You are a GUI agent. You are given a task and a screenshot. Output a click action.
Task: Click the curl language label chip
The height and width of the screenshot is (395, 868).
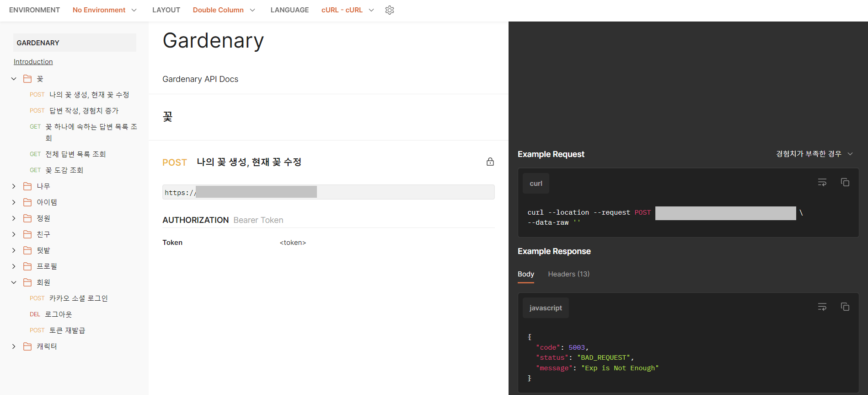[536, 184]
